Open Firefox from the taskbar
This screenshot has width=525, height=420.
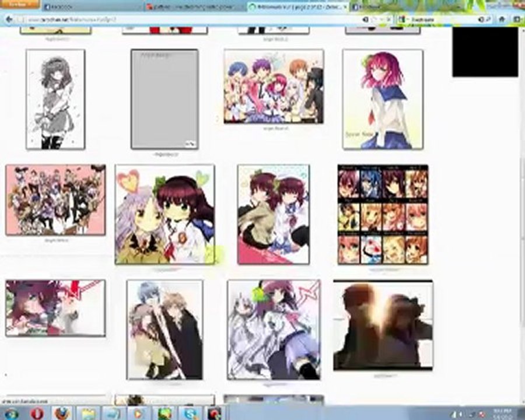[x=62, y=414]
